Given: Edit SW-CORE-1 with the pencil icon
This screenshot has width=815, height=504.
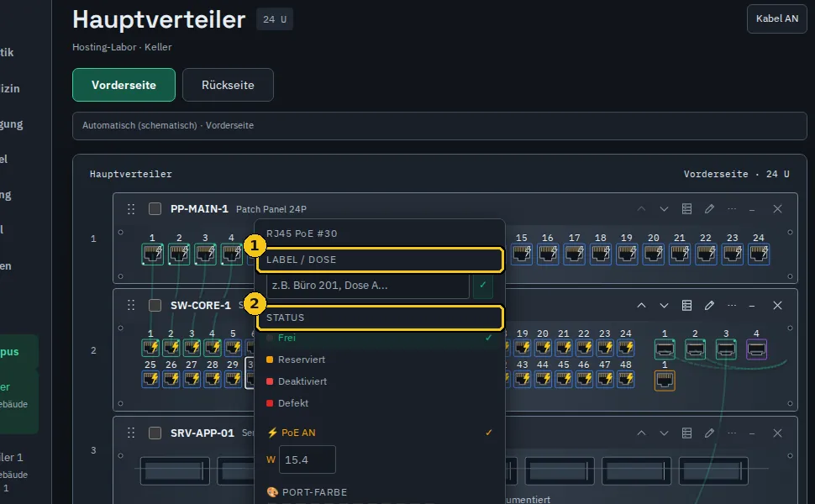Looking at the screenshot, I should [709, 306].
